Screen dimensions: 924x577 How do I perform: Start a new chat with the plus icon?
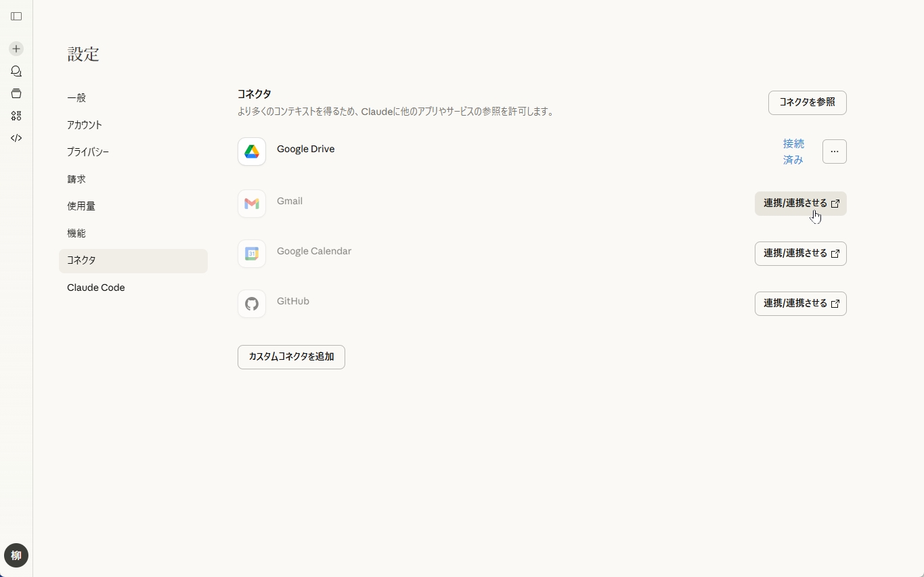(16, 48)
